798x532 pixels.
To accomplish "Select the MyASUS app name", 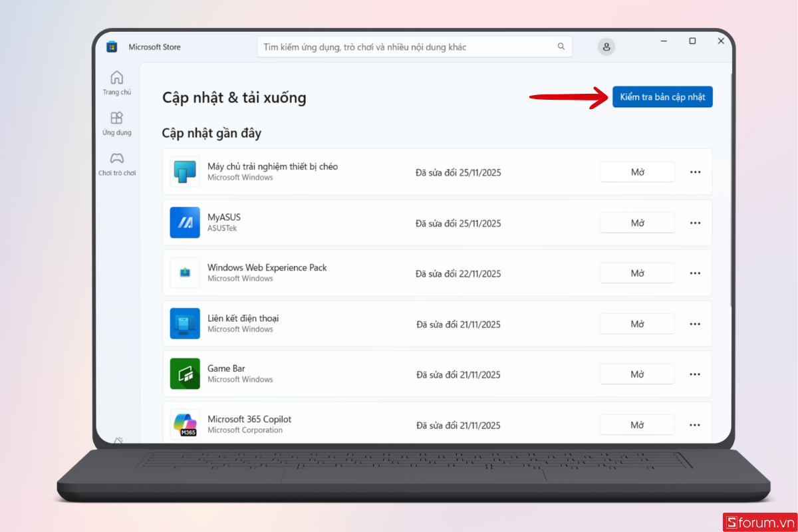I will click(224, 217).
